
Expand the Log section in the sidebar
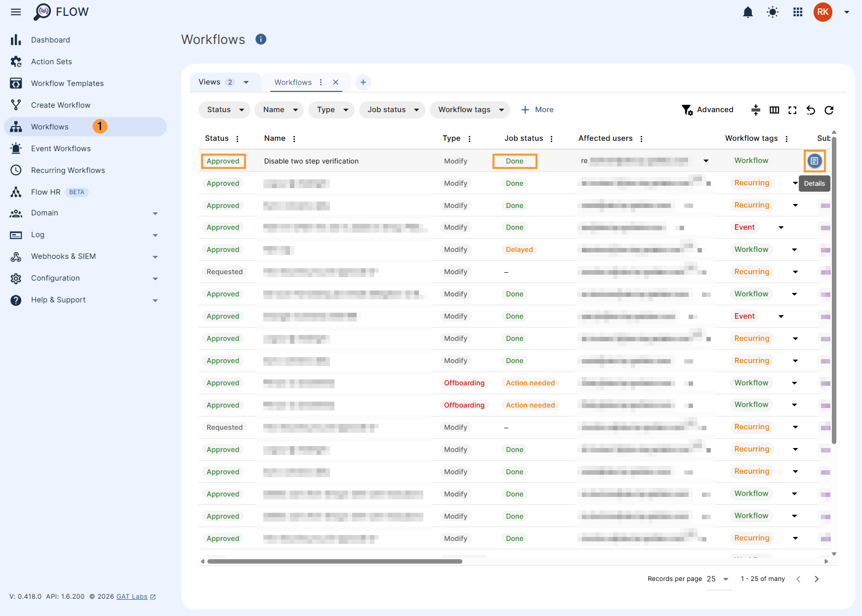pos(38,235)
